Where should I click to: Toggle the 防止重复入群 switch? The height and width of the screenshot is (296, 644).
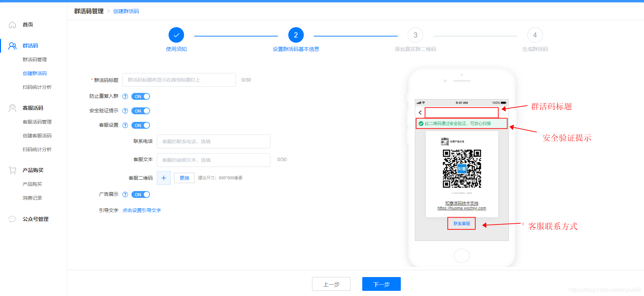pos(141,96)
